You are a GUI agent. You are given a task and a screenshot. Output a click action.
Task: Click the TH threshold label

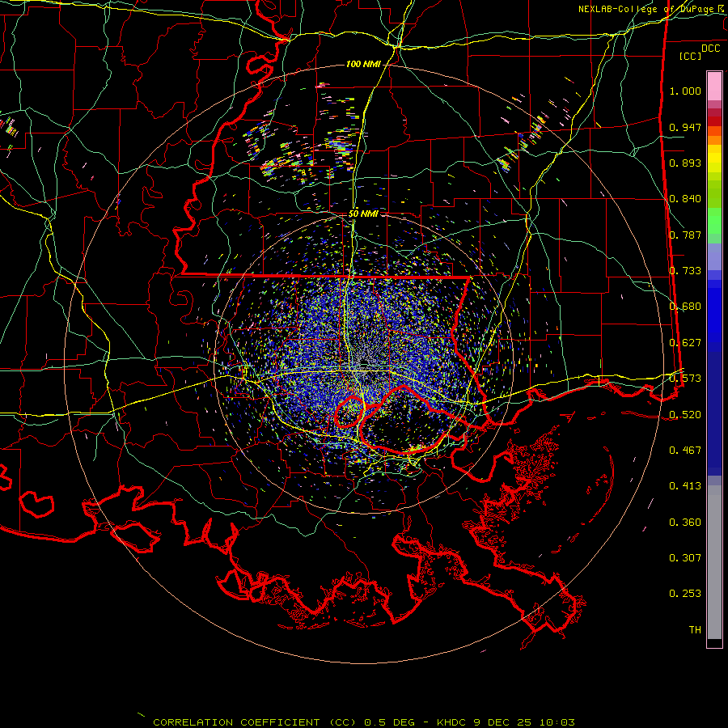(695, 630)
